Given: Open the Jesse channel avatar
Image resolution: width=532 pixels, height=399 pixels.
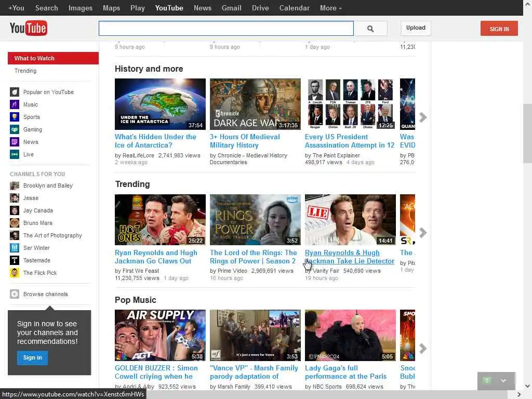Looking at the screenshot, I should pyautogui.click(x=14, y=198).
